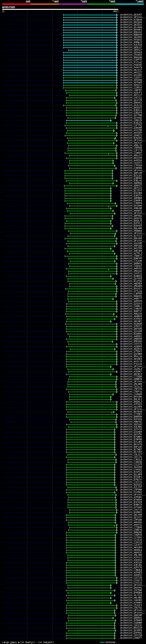The image size is (146, 644).
Task: Open hit UniRef100_Q6ZD10
Action: pyautogui.click(x=131, y=25)
